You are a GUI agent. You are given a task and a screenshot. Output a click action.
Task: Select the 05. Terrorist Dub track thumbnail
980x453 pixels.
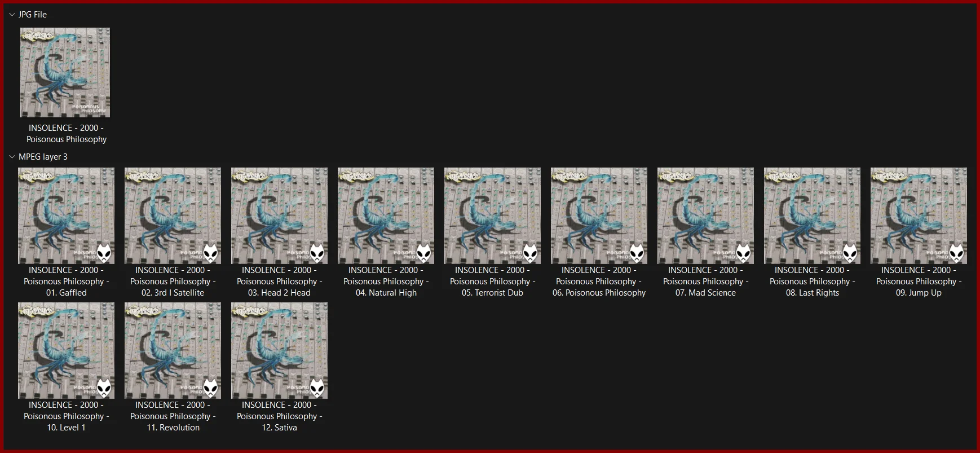click(x=492, y=215)
